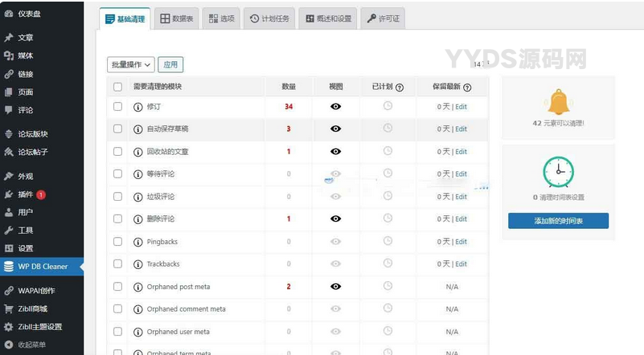Expand the 外观 appearance sidebar menu
644x355 pixels.
click(25, 176)
